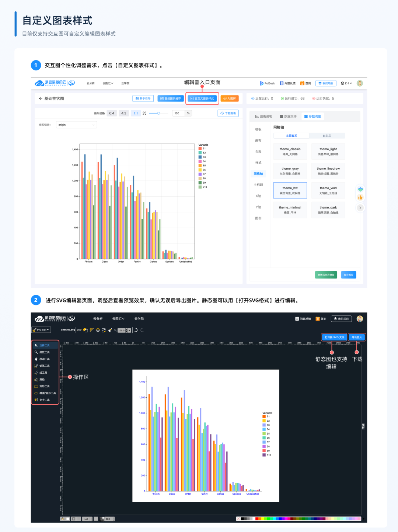Select the 文字工具 text tool
The height and width of the screenshot is (532, 398).
[45, 400]
